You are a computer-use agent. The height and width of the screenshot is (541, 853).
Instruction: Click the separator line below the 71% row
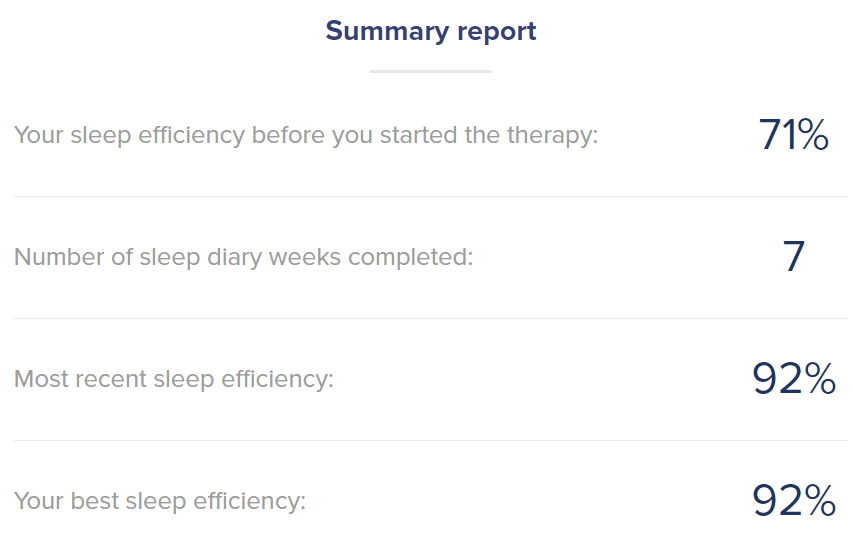click(430, 196)
